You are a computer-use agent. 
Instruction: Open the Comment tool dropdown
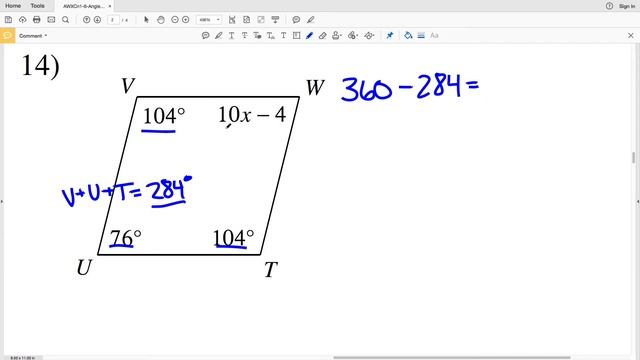click(x=33, y=36)
